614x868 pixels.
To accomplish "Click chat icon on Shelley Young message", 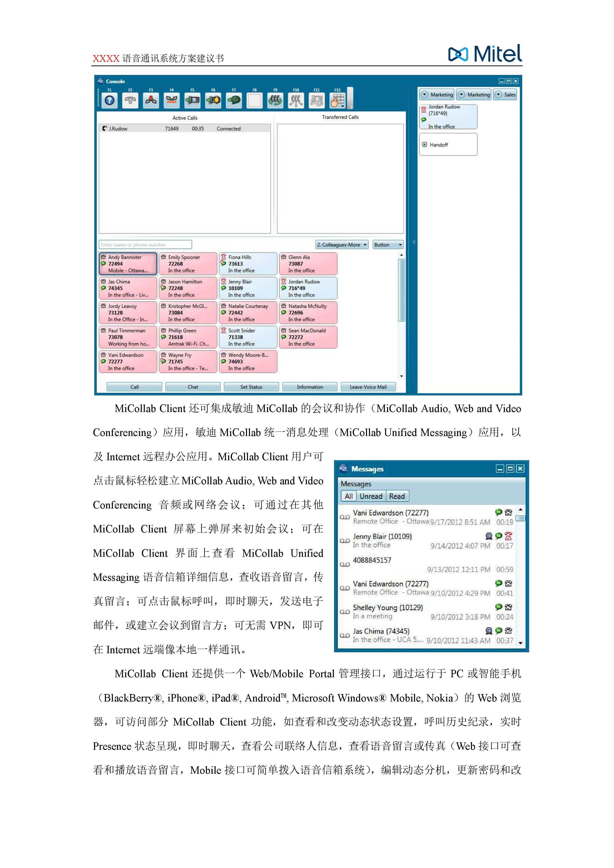I will 499,607.
